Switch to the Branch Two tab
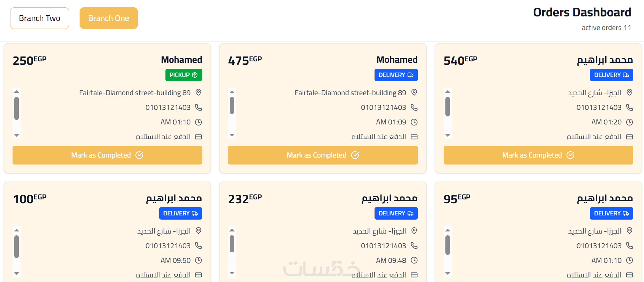 pos(39,18)
